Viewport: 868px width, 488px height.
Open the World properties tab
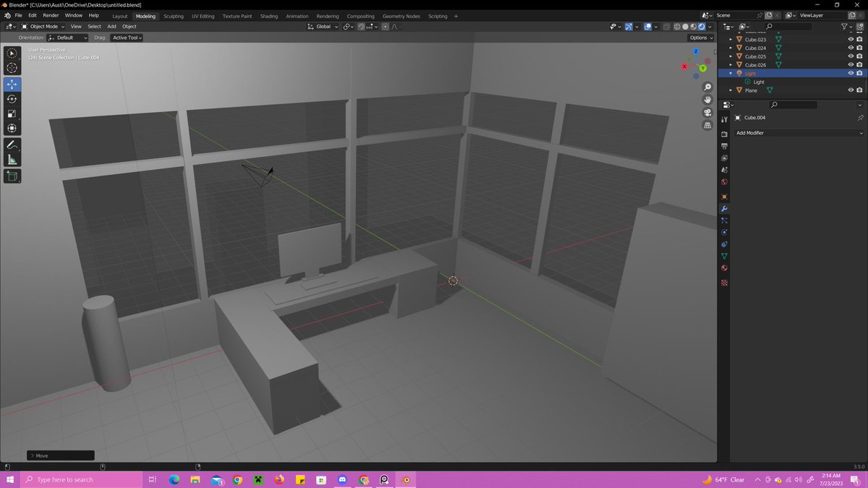tap(724, 182)
